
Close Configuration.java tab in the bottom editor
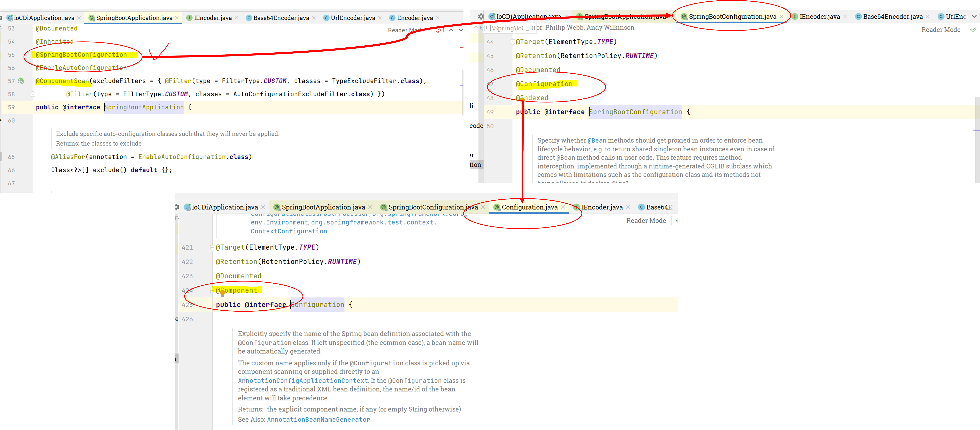[563, 207]
